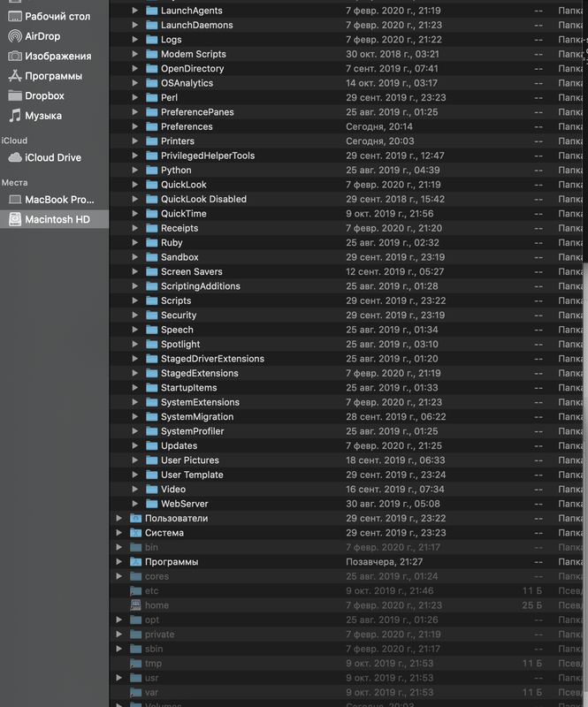Select the Receipts folder name
588x707 pixels.
[179, 228]
